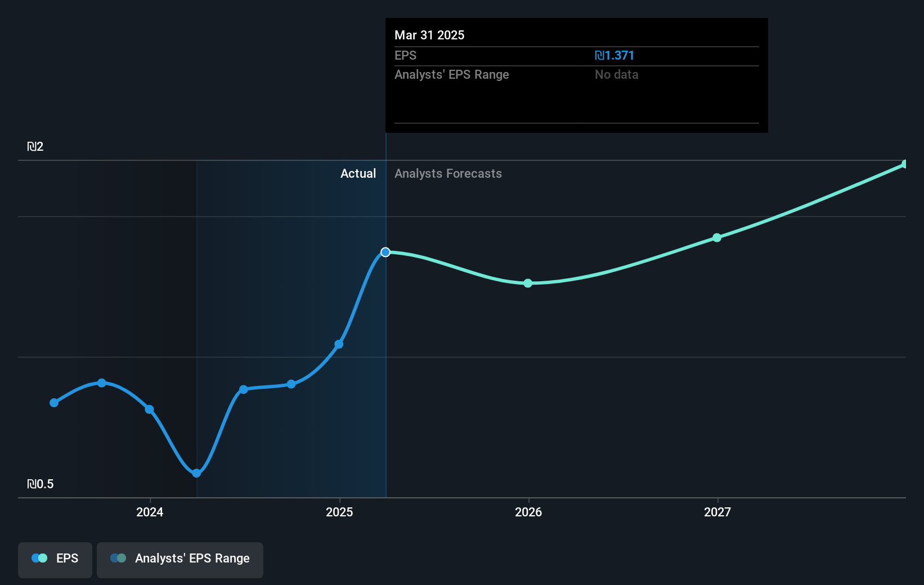Select the lowest EPS point in early 2024
The image size is (924, 585).
(196, 473)
